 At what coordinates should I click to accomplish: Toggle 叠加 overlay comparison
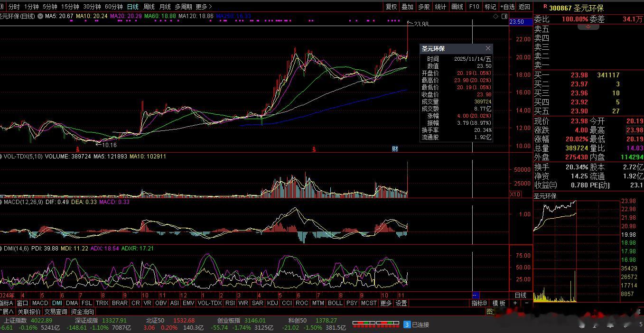408,7
